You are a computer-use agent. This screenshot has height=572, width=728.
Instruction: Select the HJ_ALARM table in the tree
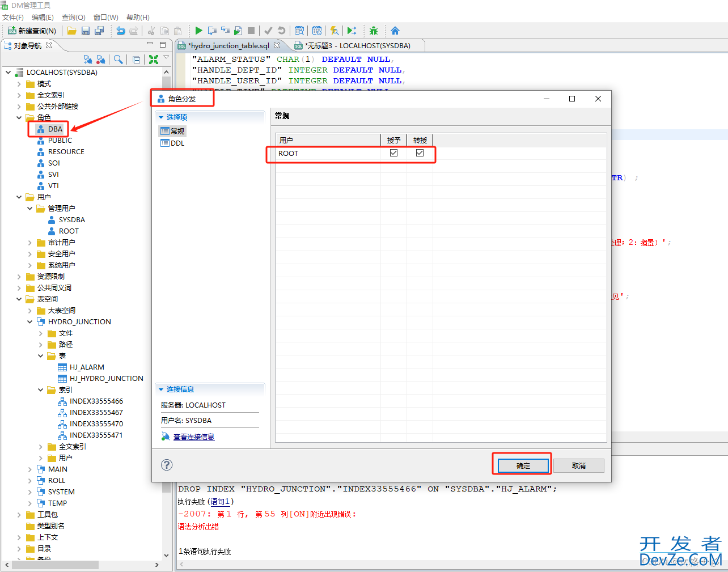point(87,367)
